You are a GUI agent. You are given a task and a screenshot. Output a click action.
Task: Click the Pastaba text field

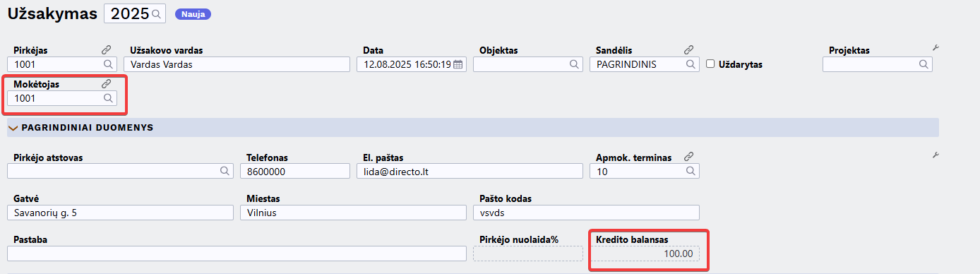[x=237, y=254]
